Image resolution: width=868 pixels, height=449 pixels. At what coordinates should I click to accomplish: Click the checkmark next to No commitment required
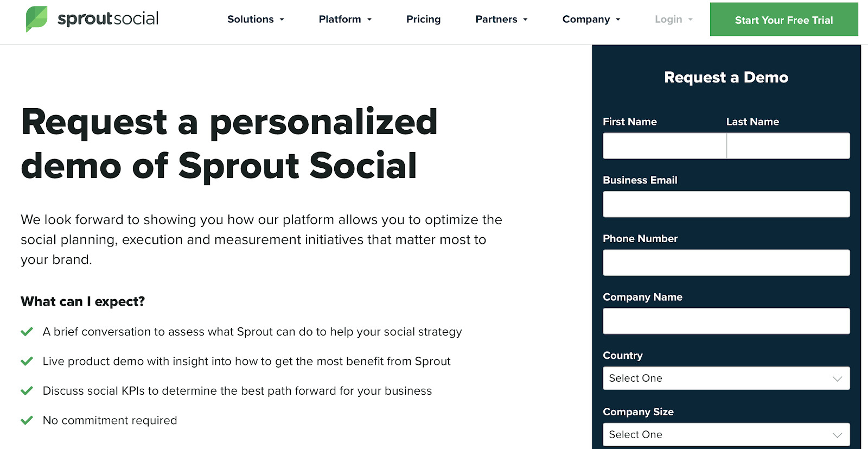27,420
